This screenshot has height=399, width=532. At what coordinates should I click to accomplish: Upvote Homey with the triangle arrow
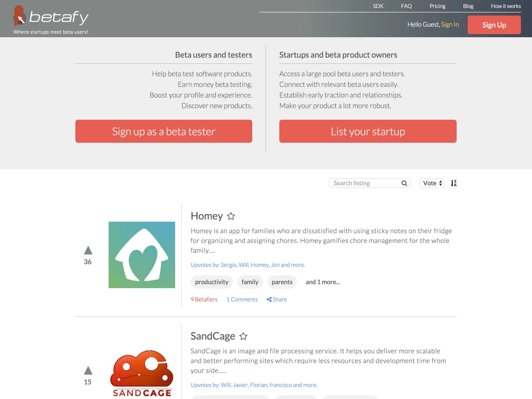(88, 250)
